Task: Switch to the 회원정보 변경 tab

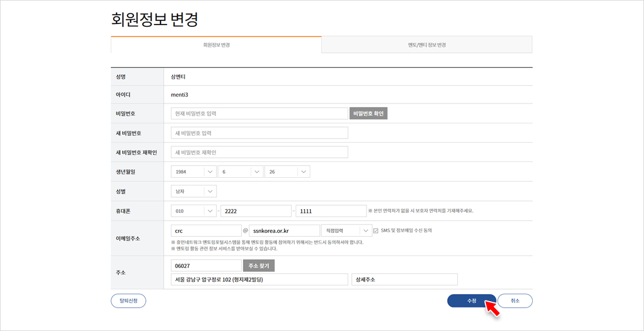Action: pos(216,45)
